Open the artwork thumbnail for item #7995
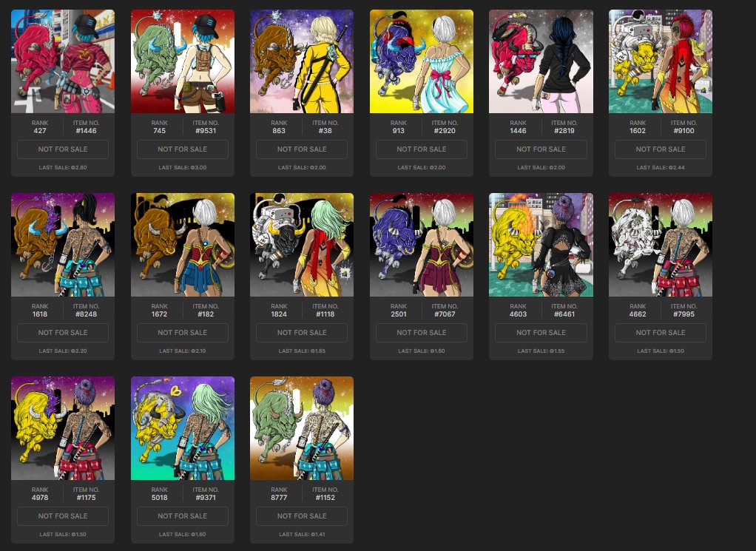 (x=661, y=245)
